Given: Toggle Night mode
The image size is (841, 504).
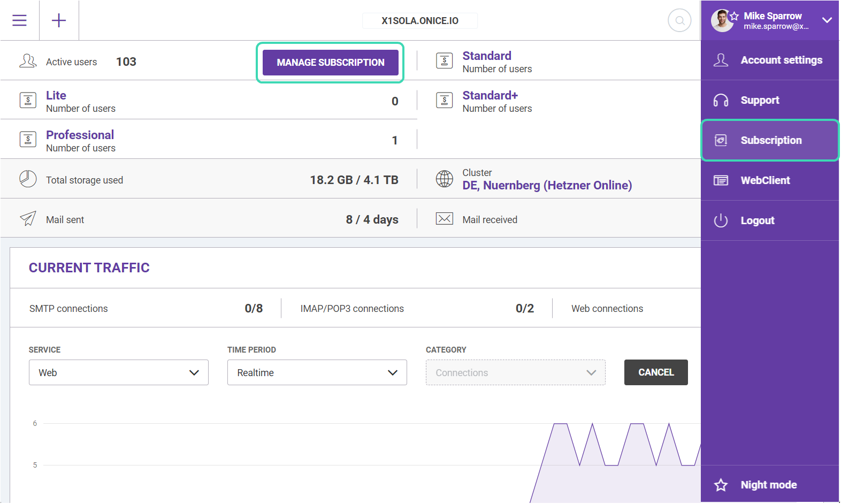Looking at the screenshot, I should (768, 485).
